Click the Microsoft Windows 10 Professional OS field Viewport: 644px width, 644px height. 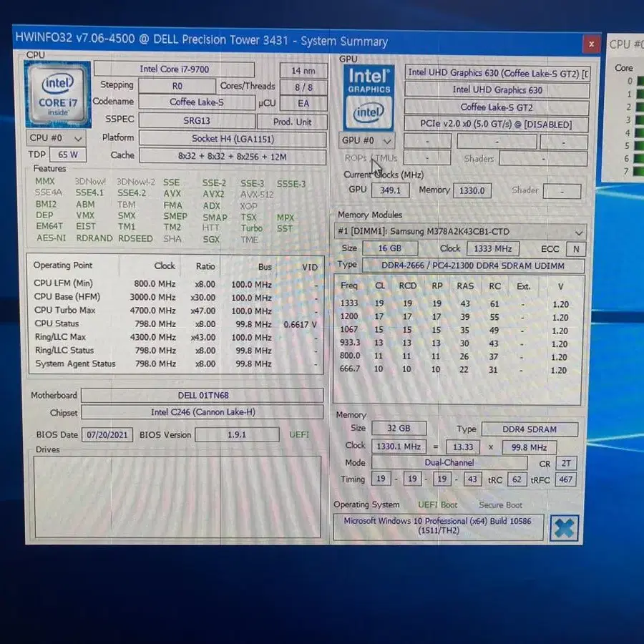coord(438,526)
